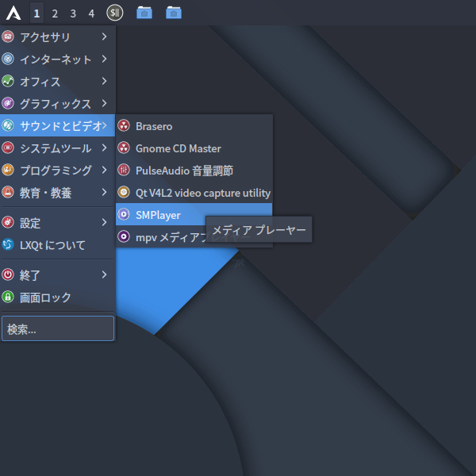Launch Brasero from the submenu
Viewport: 476px width, 476px height.
[194, 125]
